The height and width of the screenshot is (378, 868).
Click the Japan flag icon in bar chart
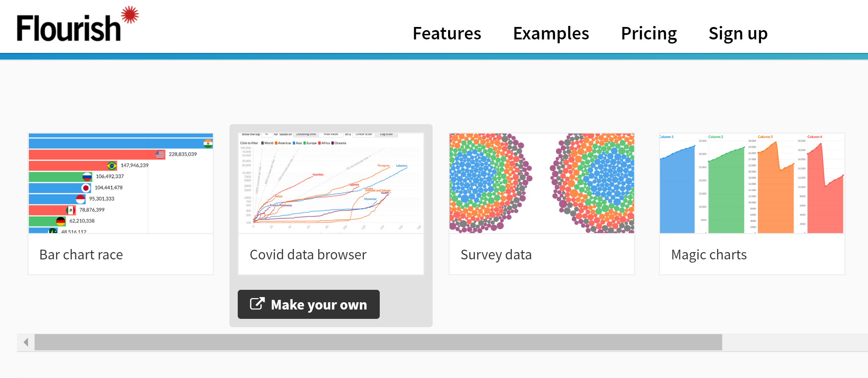tap(86, 188)
